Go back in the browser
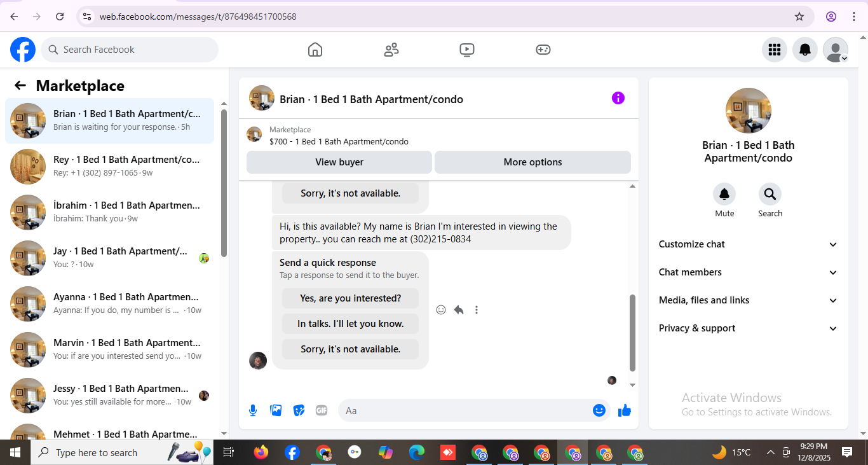 click(14, 17)
